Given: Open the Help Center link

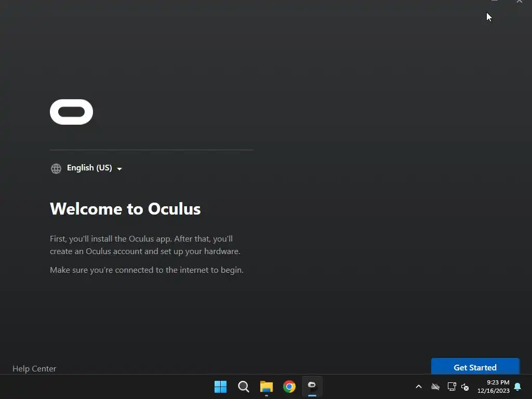Looking at the screenshot, I should [34, 368].
